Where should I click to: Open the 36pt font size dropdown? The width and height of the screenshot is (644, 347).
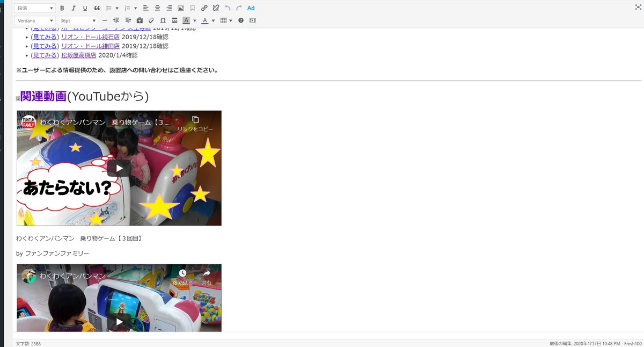(77, 20)
